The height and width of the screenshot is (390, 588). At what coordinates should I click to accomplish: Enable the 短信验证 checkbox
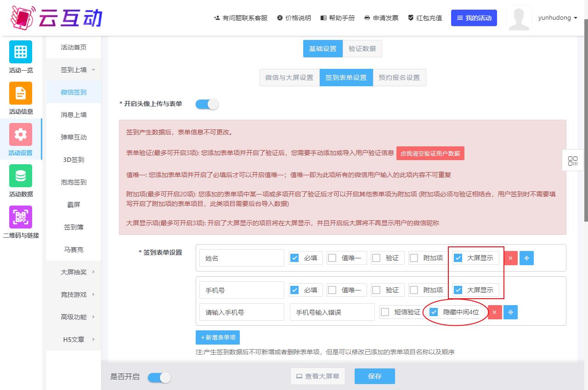coord(385,312)
